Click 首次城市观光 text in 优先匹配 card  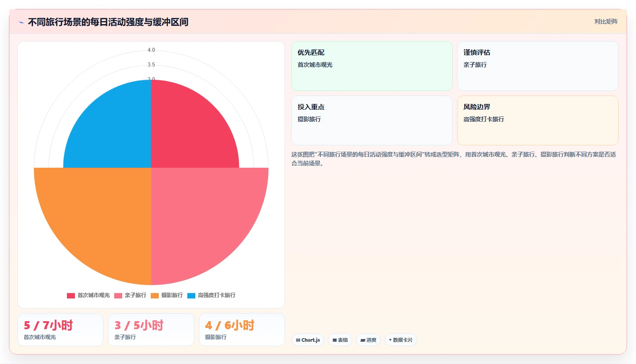coord(315,65)
